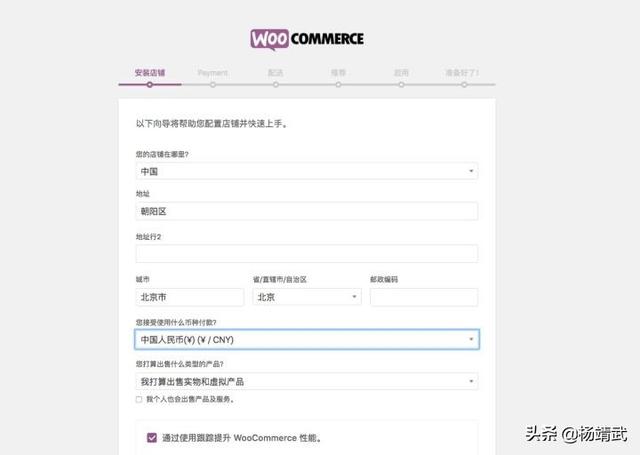The image size is (640, 455).
Task: Click the 省/直辖市/自治区 label
Action: (x=280, y=280)
